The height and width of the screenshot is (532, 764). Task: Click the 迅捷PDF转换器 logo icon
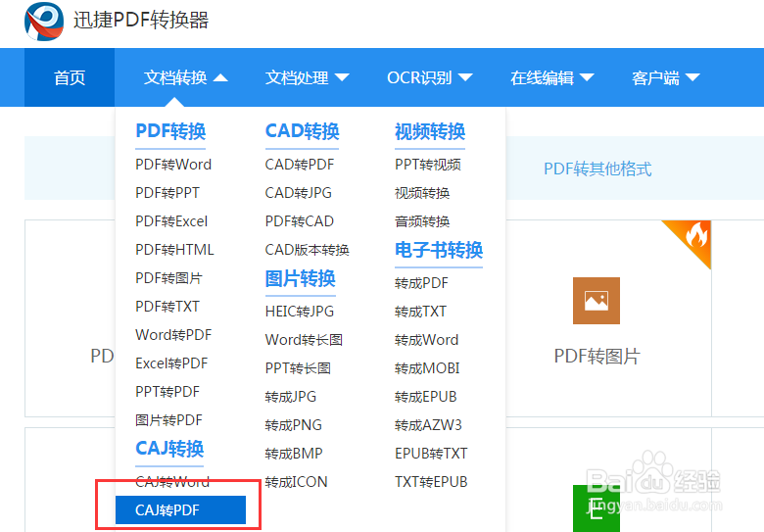[44, 22]
